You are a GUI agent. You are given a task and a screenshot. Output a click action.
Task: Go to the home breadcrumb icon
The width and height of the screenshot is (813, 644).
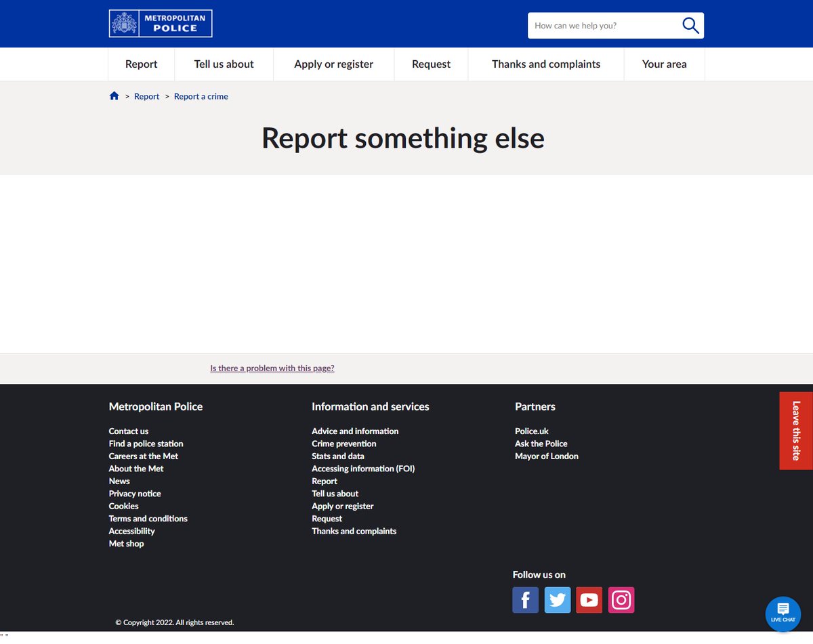click(114, 96)
